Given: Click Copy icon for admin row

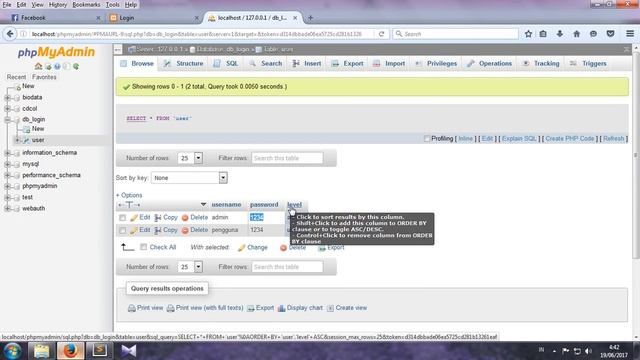Looking at the screenshot, I should [x=158, y=218].
